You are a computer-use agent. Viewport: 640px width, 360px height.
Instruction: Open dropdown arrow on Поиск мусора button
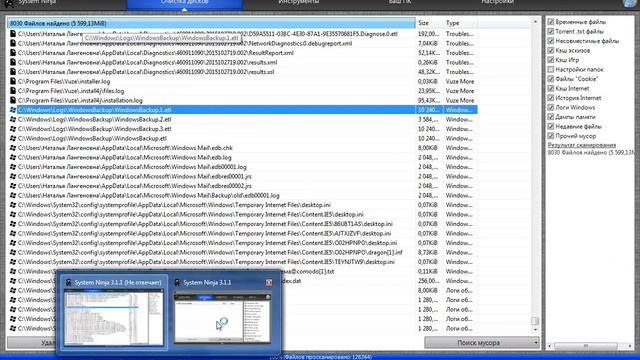tap(536, 343)
